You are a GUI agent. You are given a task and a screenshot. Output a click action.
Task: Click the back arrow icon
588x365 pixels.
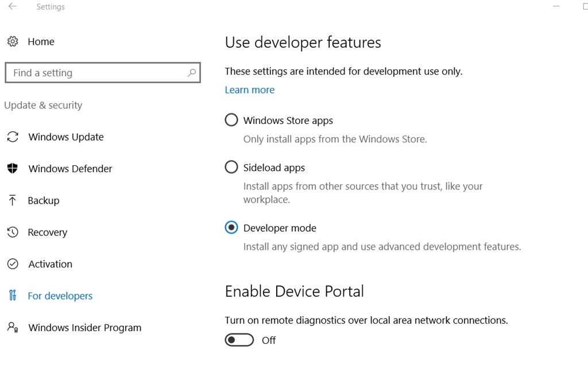pos(12,7)
